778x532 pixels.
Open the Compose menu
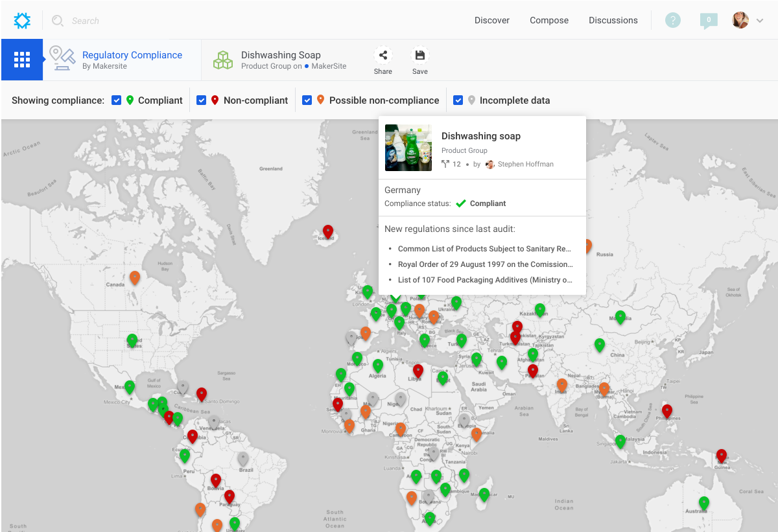click(549, 20)
